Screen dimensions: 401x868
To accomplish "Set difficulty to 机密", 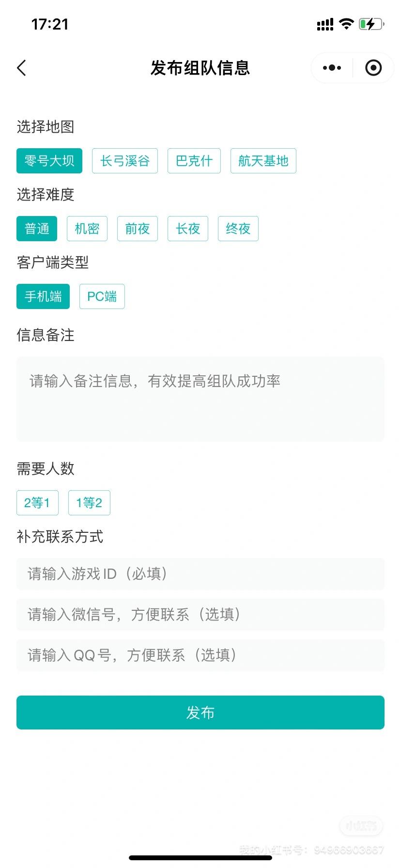I will pos(87,229).
